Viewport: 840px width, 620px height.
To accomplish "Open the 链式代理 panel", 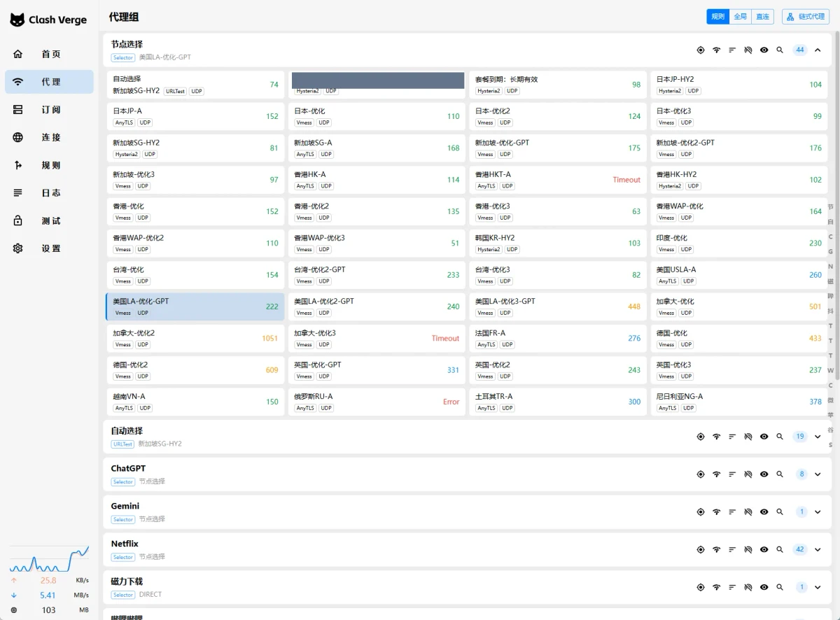I will click(x=806, y=17).
